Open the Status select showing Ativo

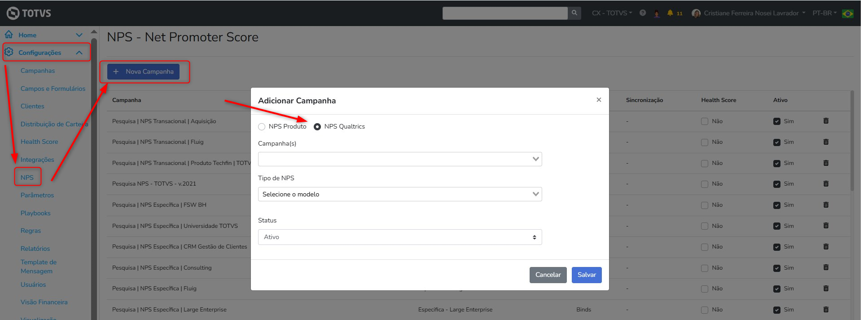point(399,237)
